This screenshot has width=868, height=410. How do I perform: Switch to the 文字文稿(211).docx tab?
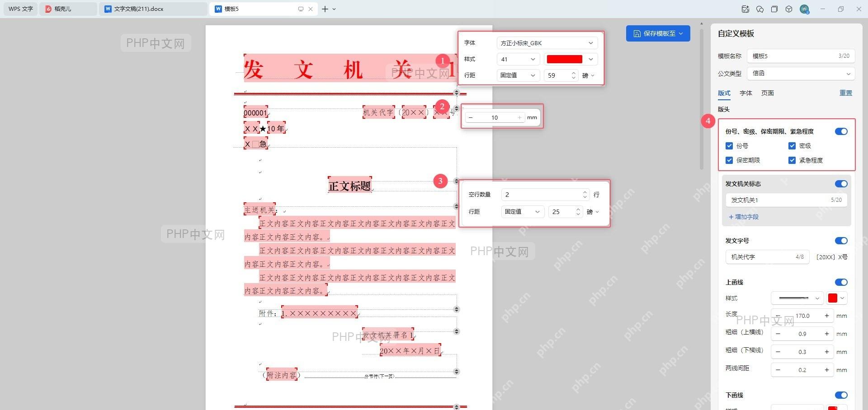click(x=153, y=9)
